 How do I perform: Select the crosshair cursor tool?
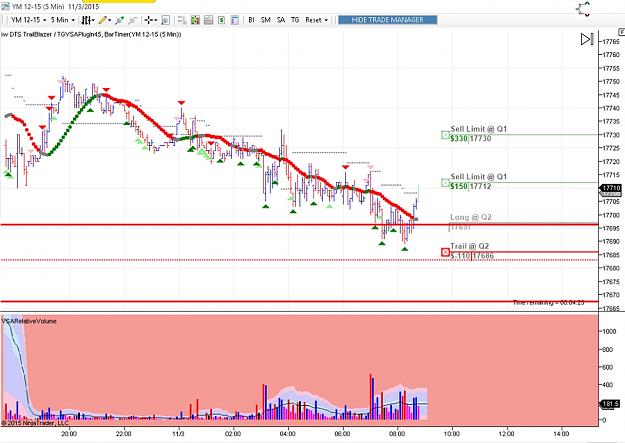148,20
